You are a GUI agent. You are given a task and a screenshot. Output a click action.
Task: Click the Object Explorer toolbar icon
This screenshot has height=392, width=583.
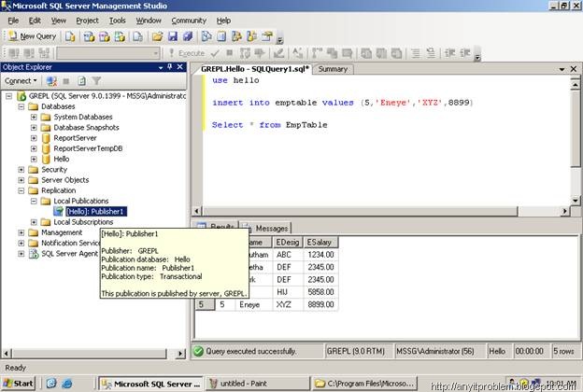click(236, 36)
